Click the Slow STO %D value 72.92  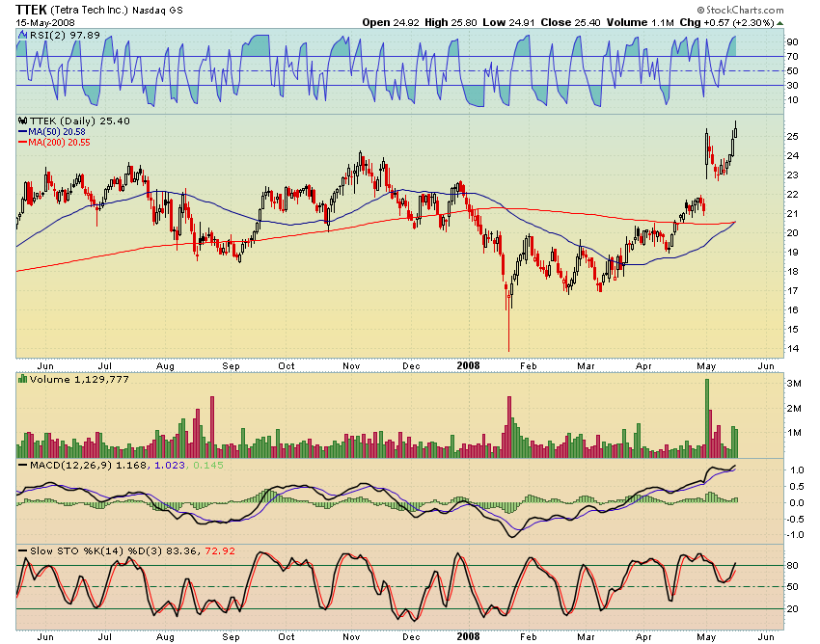click(220, 550)
